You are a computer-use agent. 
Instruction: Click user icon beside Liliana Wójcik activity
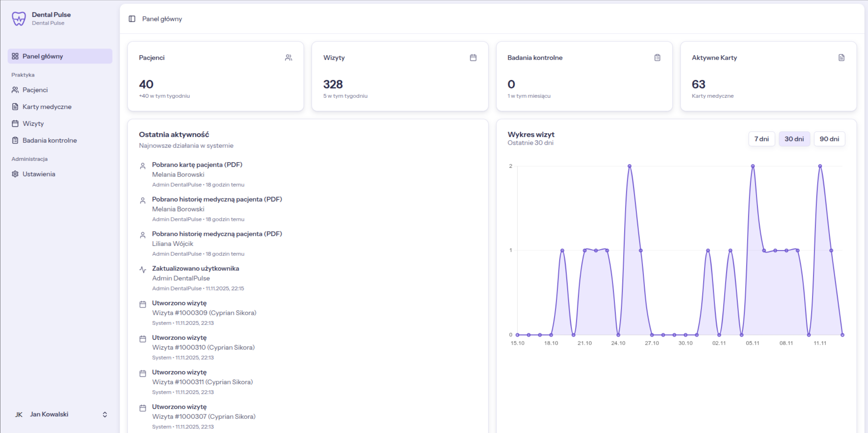[143, 235]
